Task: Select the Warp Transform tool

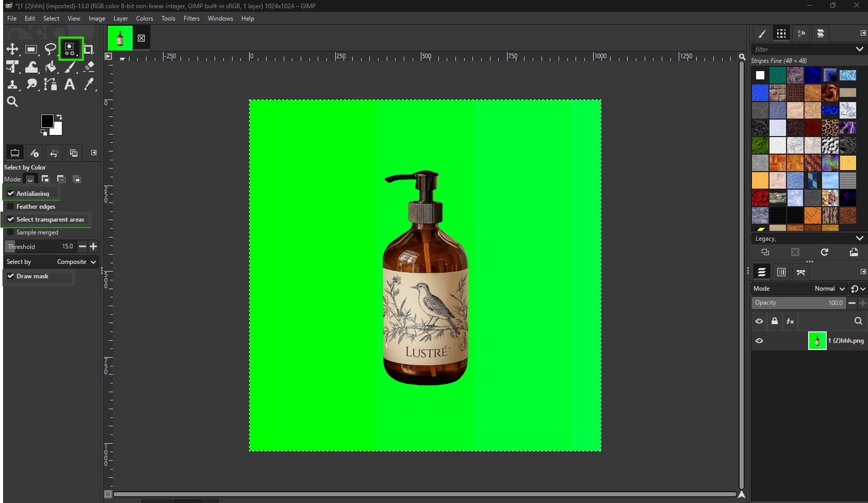Action: 31,67
